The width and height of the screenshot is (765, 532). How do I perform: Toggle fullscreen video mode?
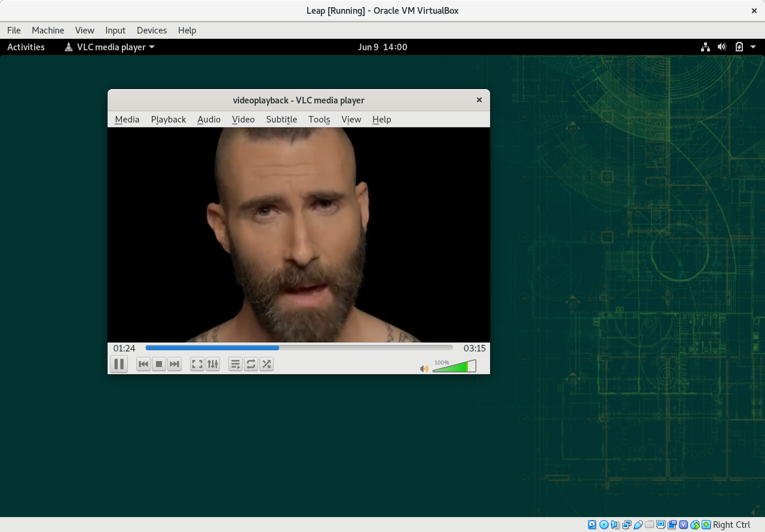[197, 364]
